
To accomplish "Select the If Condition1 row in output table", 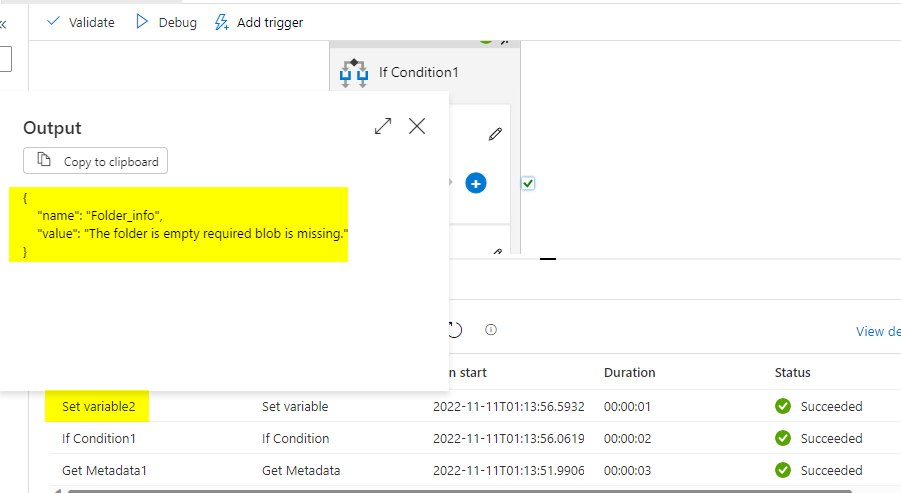I will (x=473, y=438).
